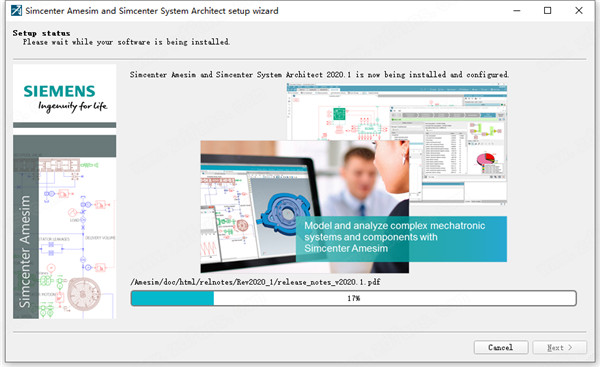The height and width of the screenshot is (367, 600).
Task: Minimize the setup wizard window
Action: coord(517,10)
